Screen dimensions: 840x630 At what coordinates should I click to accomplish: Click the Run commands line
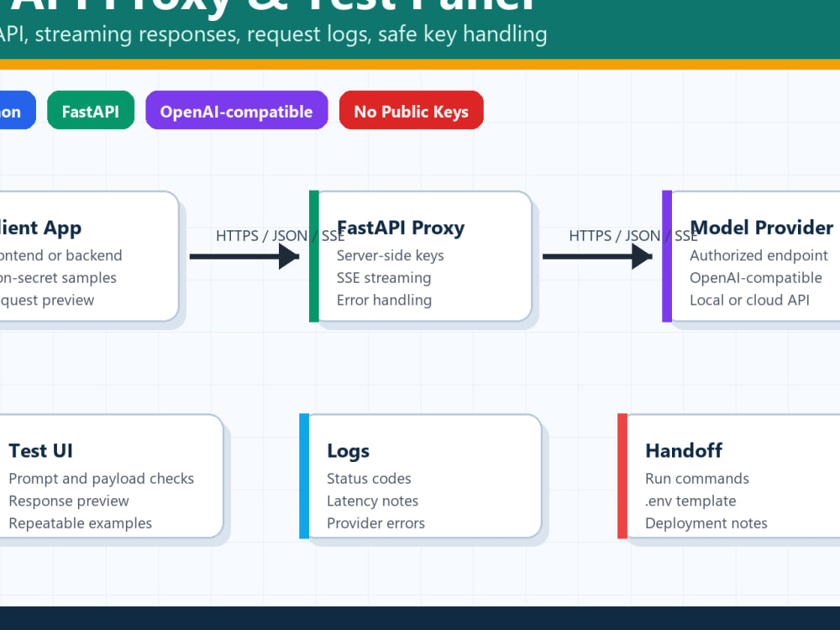point(697,479)
